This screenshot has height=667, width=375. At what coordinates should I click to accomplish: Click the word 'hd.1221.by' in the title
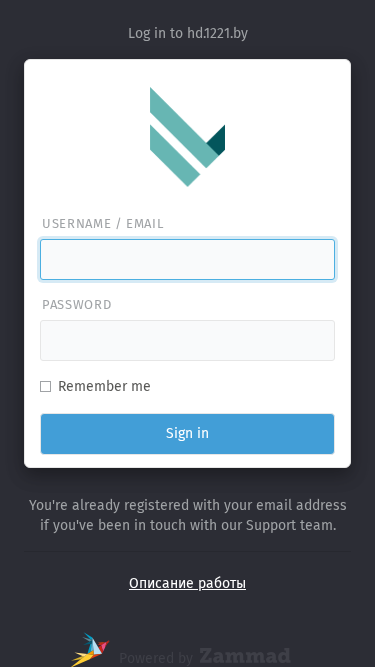(x=218, y=33)
